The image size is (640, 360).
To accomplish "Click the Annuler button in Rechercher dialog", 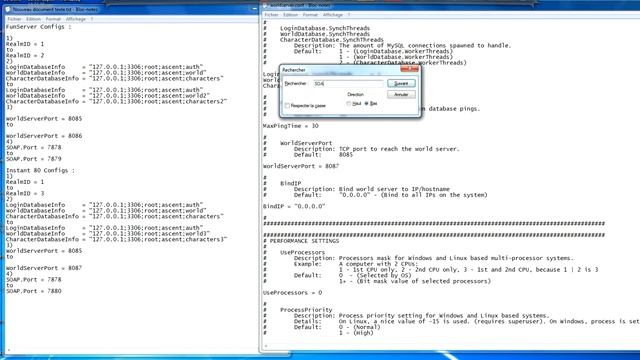I will (401, 95).
